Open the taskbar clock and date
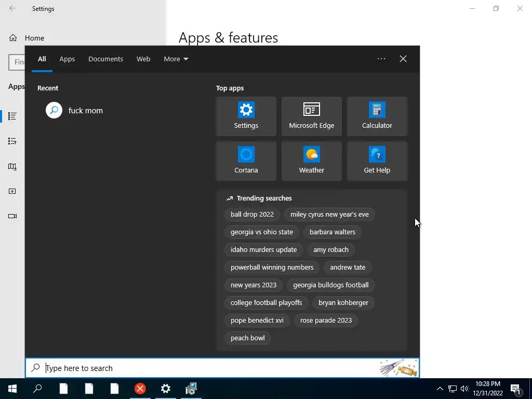The image size is (532, 399). click(487, 389)
